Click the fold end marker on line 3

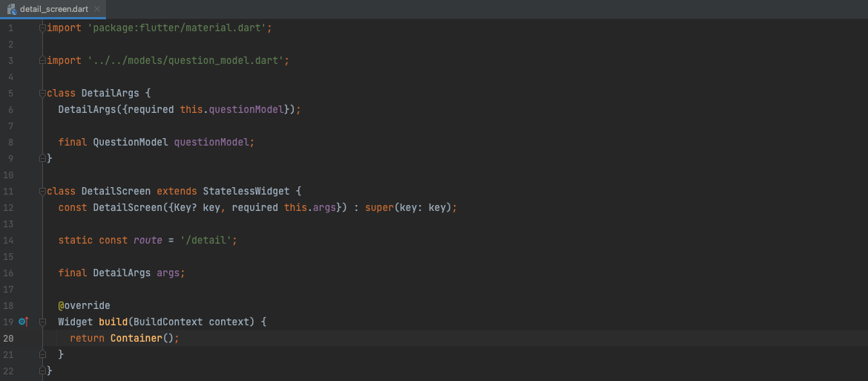(x=42, y=60)
